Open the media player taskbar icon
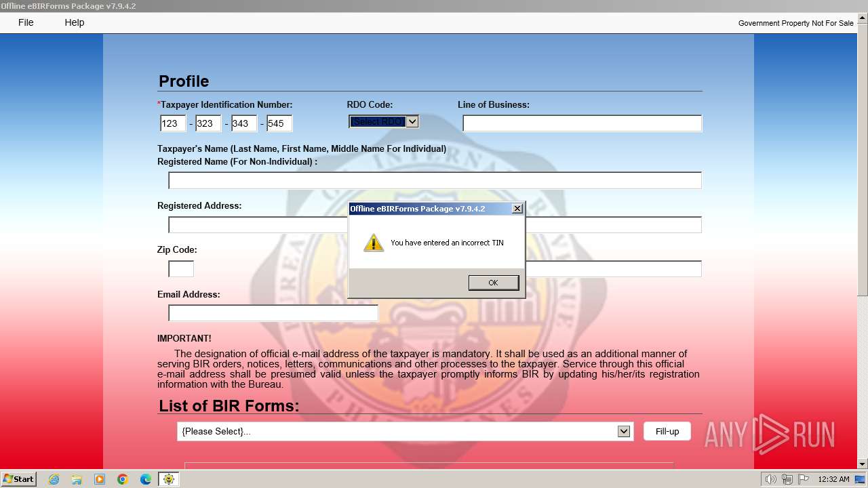 click(x=100, y=479)
